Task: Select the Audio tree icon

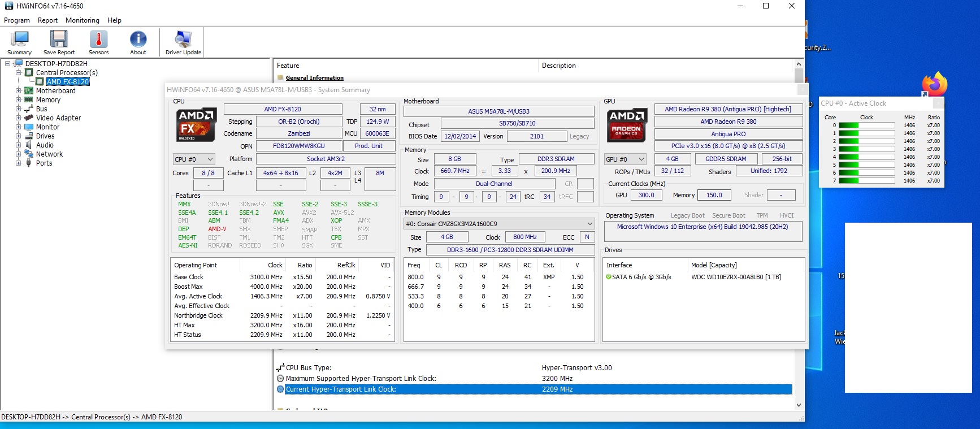Action: (29, 145)
